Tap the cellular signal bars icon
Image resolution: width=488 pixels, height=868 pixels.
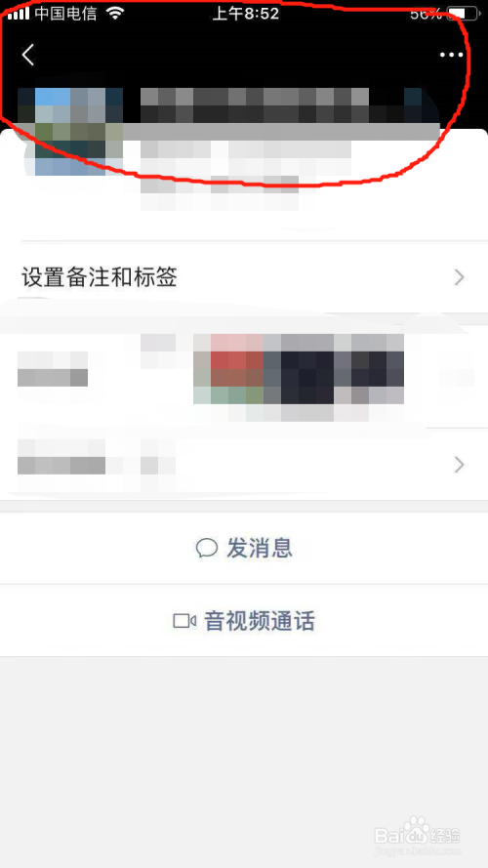[x=19, y=14]
